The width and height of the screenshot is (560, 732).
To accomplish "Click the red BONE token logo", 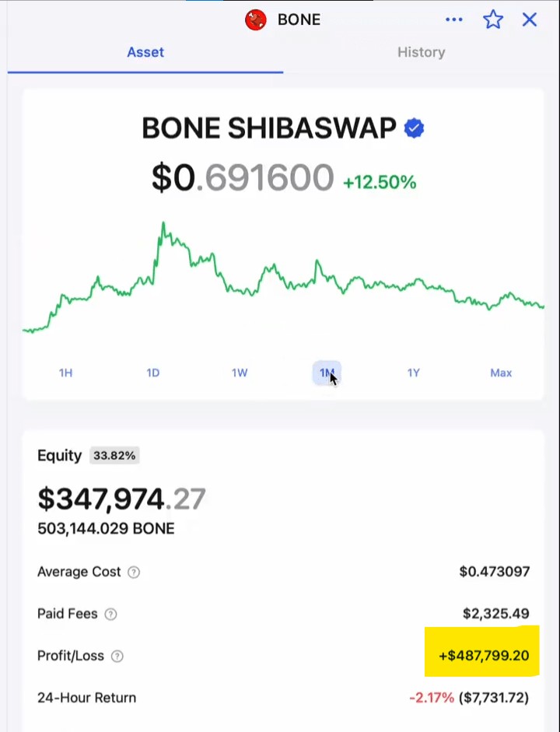I will point(256,19).
